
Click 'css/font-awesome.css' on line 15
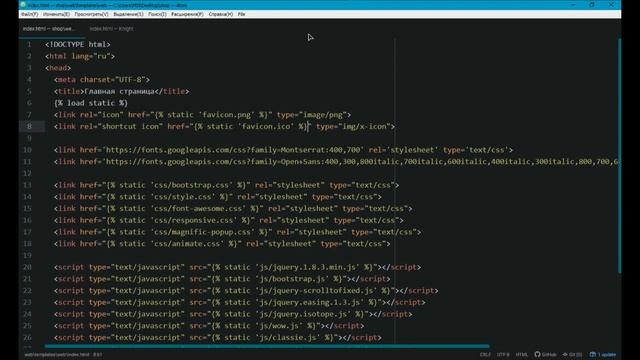[198, 209]
